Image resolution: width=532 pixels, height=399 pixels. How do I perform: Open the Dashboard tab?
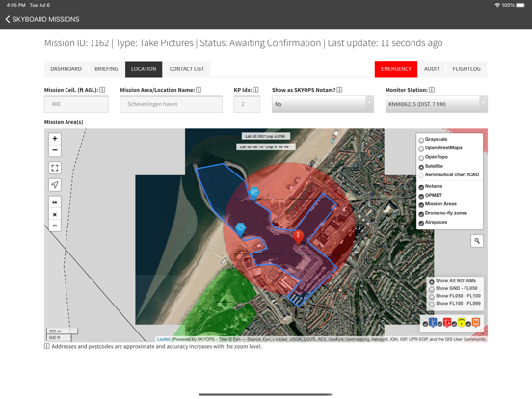[x=66, y=69]
